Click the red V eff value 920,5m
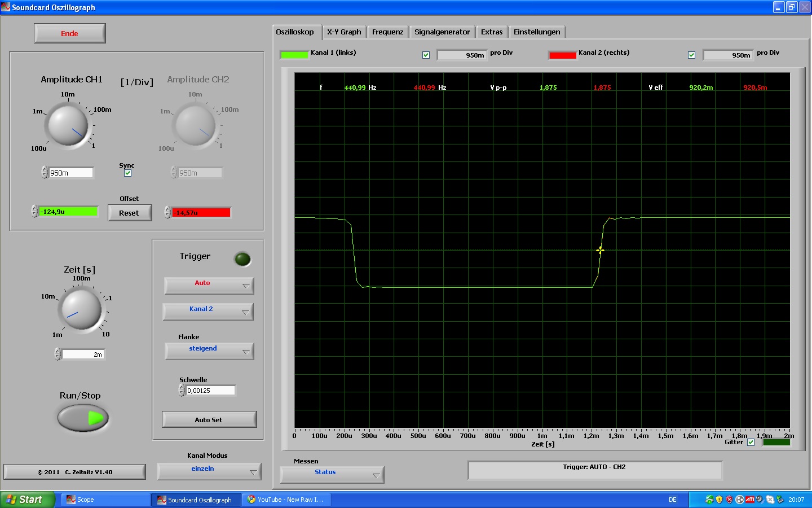 755,87
